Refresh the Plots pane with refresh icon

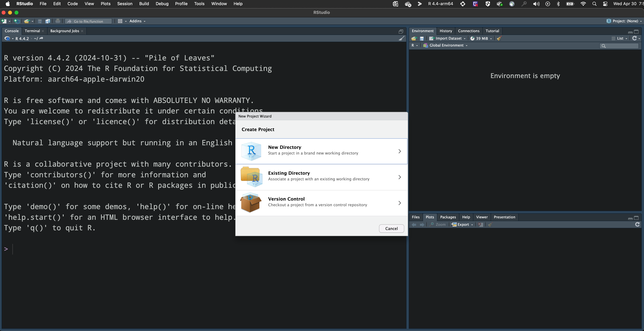(637, 224)
